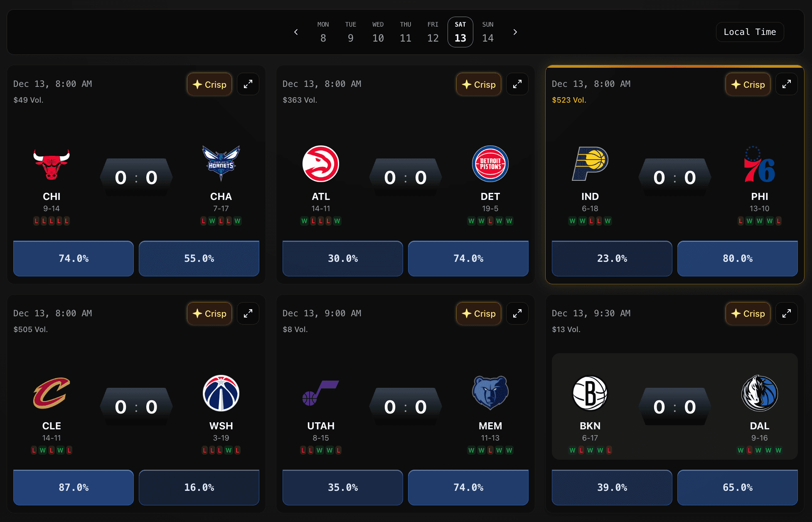Click the Memphis Grizzlies team logo
The width and height of the screenshot is (812, 522).
[490, 393]
